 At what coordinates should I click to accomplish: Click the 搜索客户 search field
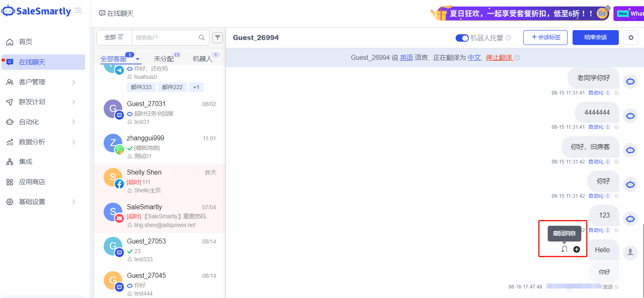pyautogui.click(x=165, y=38)
